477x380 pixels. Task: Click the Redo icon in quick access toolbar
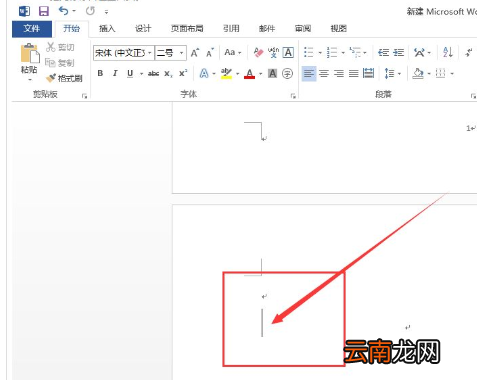coord(90,11)
